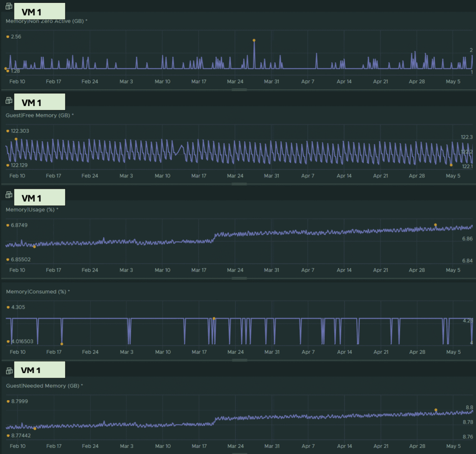Select the peak marker on Non Zero Active chart
476x454 pixels.
coord(254,40)
